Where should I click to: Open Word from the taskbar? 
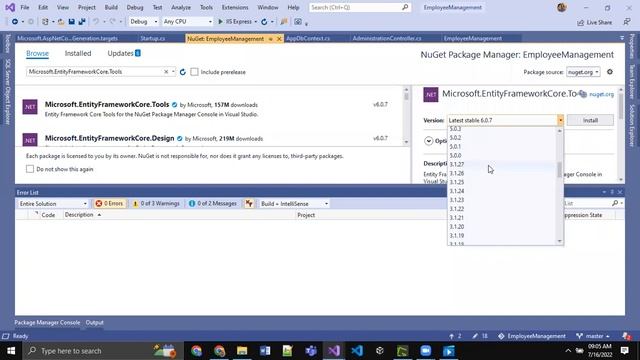point(265,351)
